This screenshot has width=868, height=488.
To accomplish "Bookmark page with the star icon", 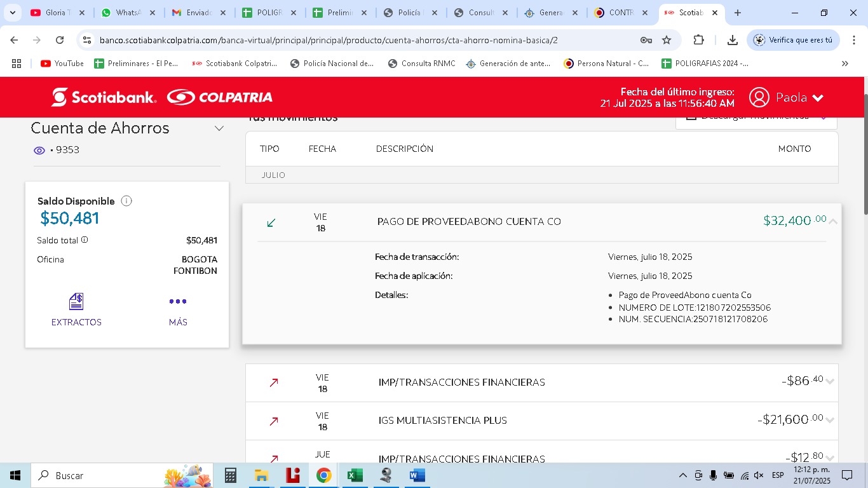I will tap(667, 40).
